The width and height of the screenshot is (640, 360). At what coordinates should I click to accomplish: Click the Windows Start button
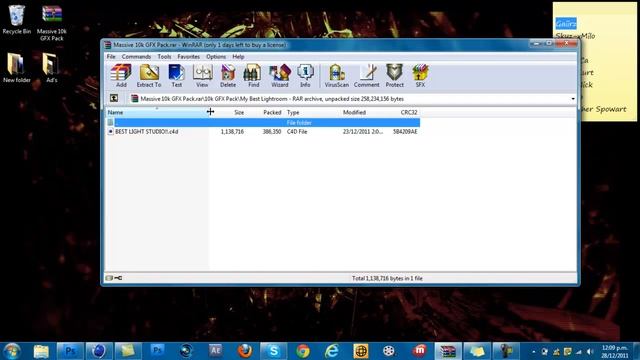[x=12, y=351]
